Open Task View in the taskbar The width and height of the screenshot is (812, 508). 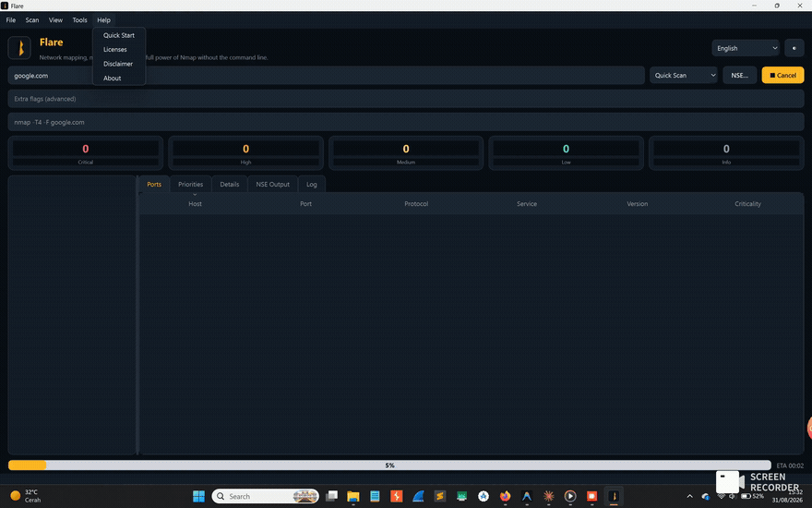coord(331,496)
